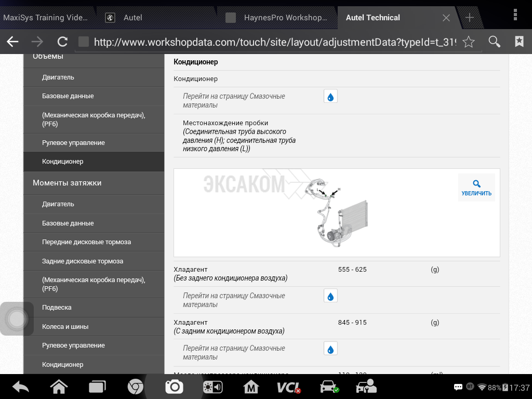The width and height of the screenshot is (532, 399).
Task: Open a new browser tab
Action: 470,18
